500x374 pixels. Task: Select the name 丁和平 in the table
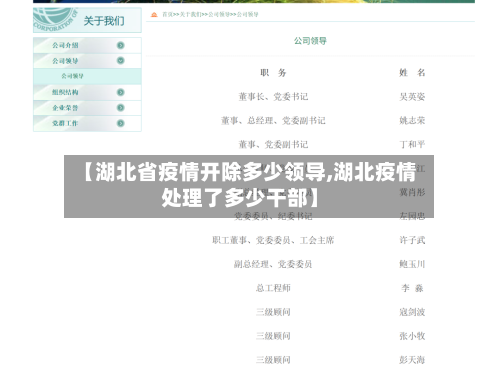pyautogui.click(x=412, y=144)
